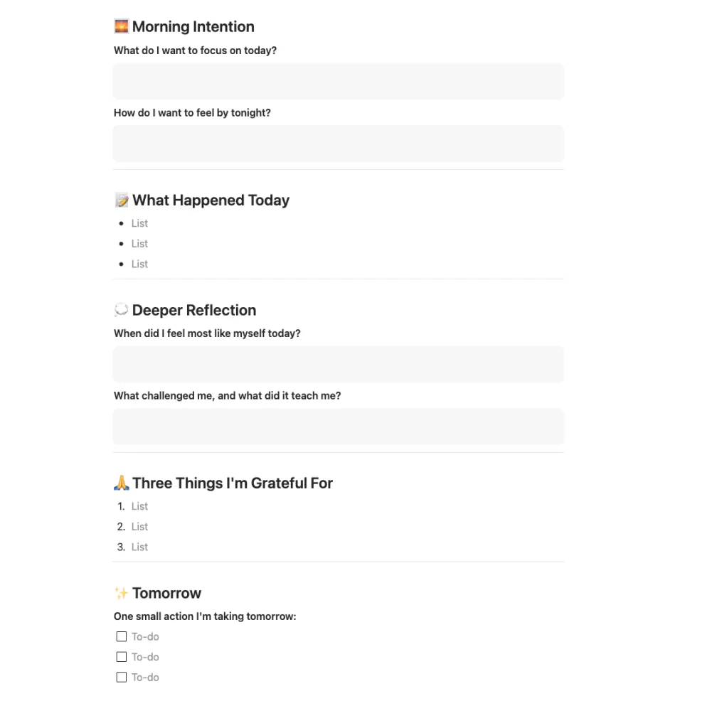Click the third bullet under What Happened Today
Viewport: 712px width, 728px height.
click(139, 264)
